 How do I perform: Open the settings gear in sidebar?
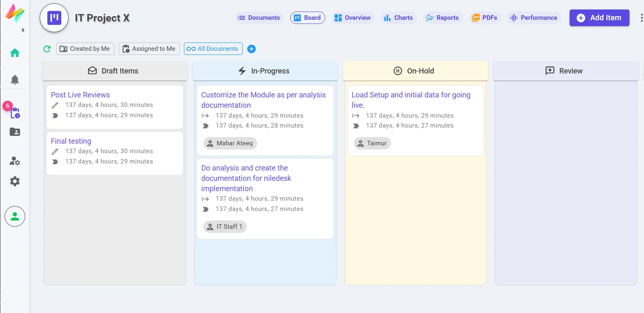pos(15,181)
